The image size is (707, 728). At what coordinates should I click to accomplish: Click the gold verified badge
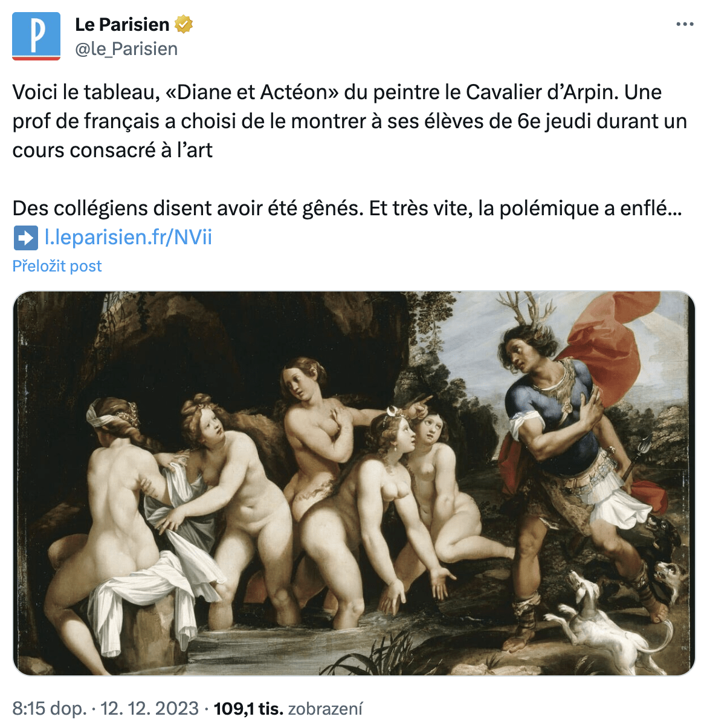[x=184, y=25]
